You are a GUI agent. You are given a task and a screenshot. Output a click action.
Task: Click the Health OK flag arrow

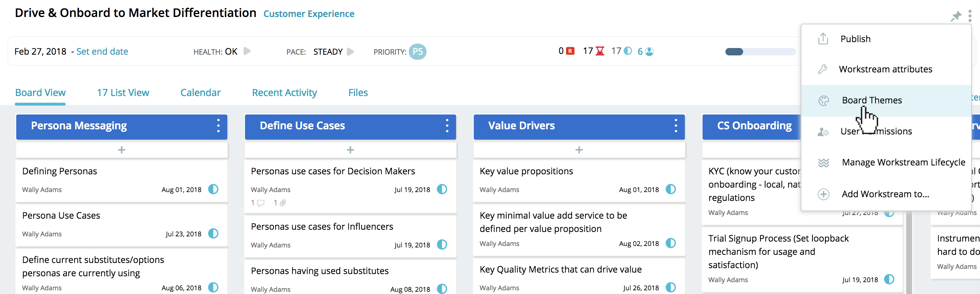click(247, 51)
